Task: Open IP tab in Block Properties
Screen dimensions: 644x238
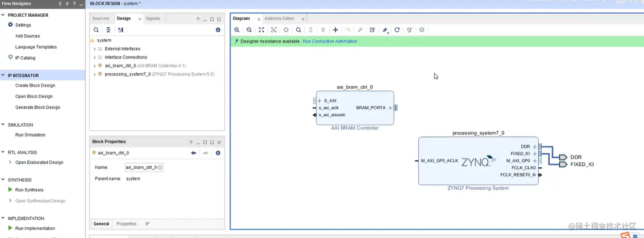Action: click(147, 223)
